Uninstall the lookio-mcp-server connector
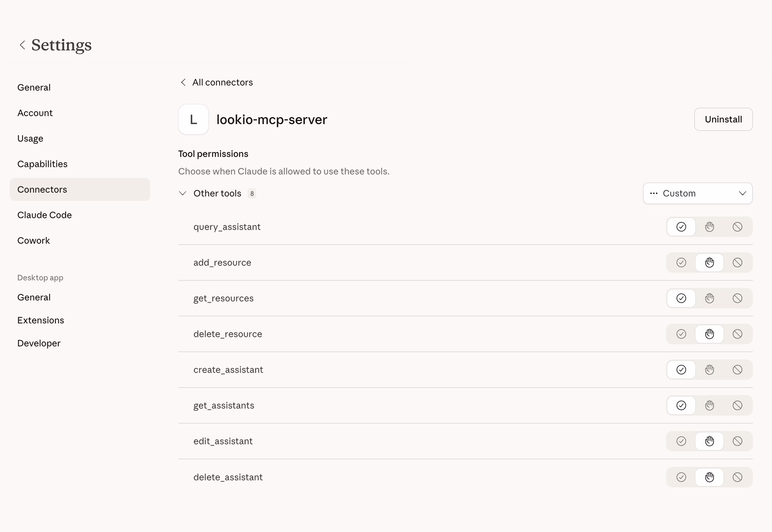772x532 pixels. (723, 119)
